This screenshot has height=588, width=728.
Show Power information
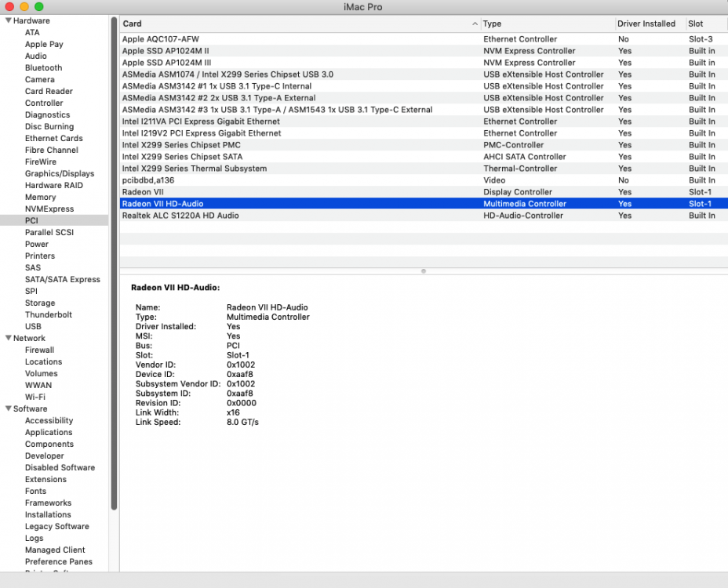coord(37,244)
